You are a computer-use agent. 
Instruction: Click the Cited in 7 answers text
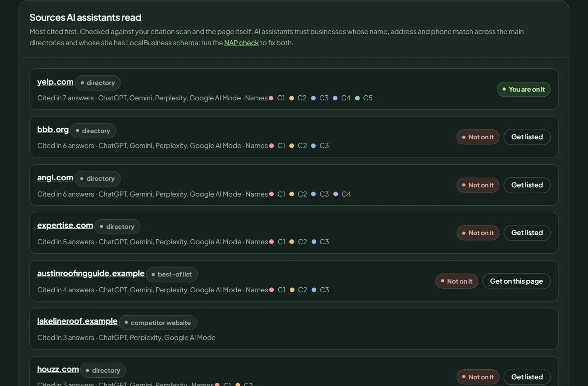[x=65, y=98]
